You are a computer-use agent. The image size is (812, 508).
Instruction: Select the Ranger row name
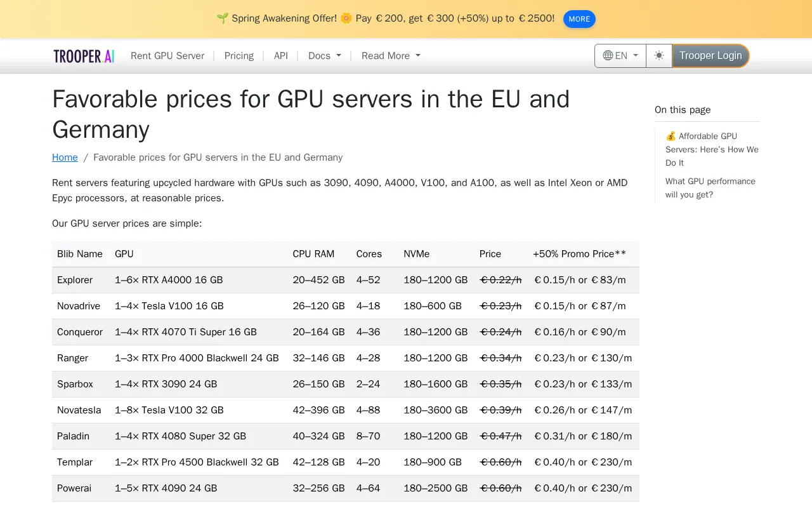pos(73,358)
